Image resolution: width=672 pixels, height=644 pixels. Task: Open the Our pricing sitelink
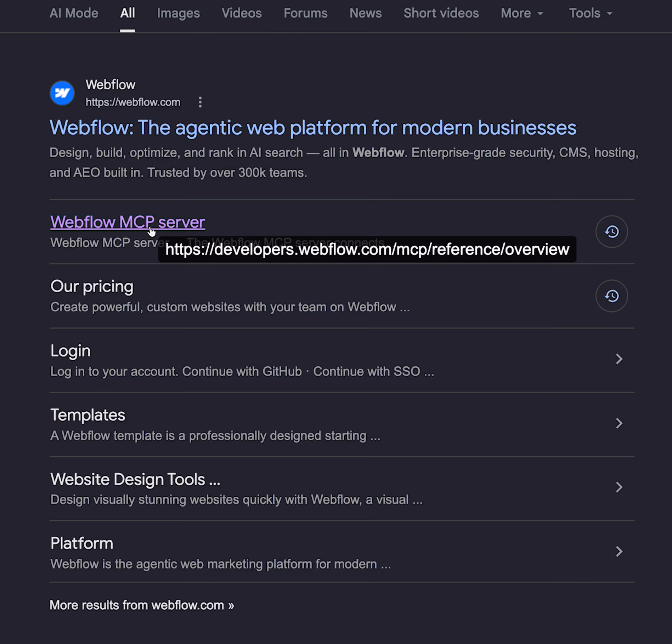(92, 286)
